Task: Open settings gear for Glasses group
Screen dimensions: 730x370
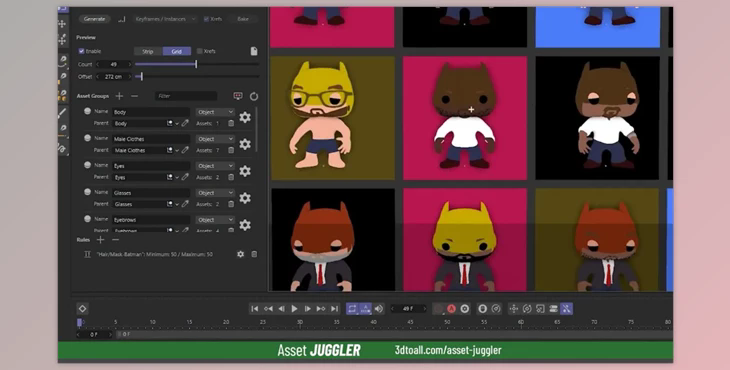Action: coord(245,198)
